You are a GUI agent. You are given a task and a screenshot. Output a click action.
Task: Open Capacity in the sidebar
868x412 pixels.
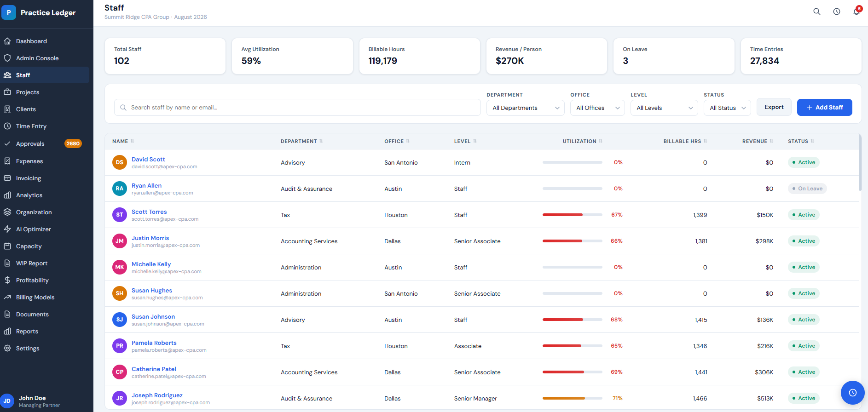(x=45, y=246)
